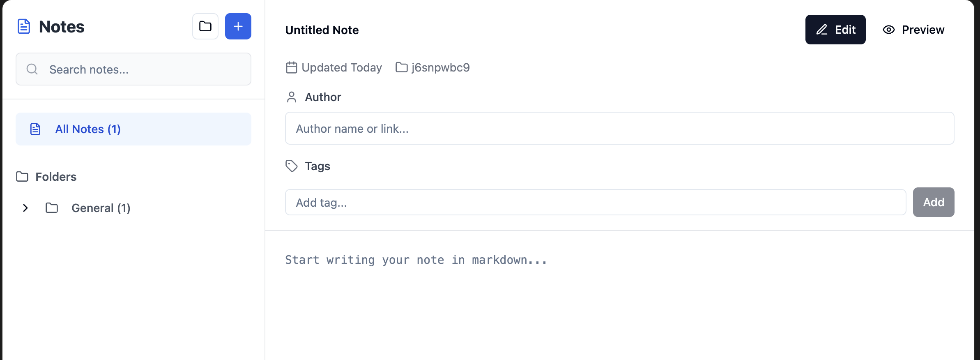This screenshot has height=360, width=980.
Task: Click the Add button for tags
Action: click(933, 202)
